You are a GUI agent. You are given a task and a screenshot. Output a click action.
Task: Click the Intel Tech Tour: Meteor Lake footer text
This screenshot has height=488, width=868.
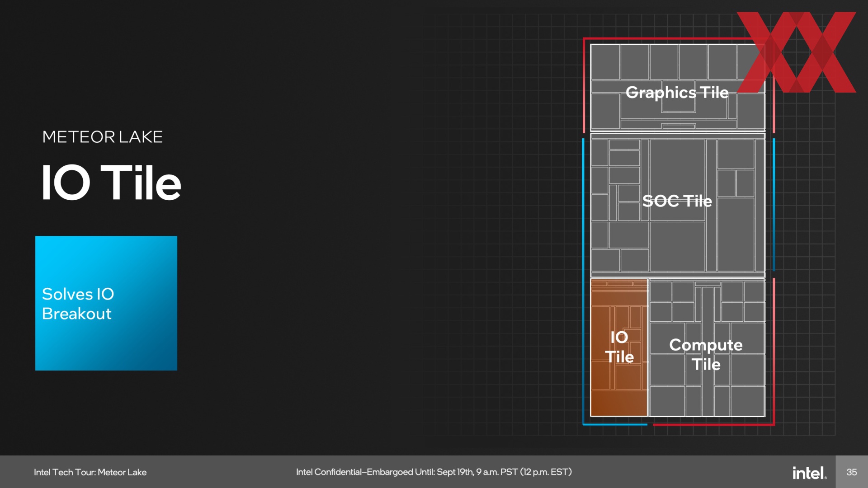pyautogui.click(x=90, y=472)
